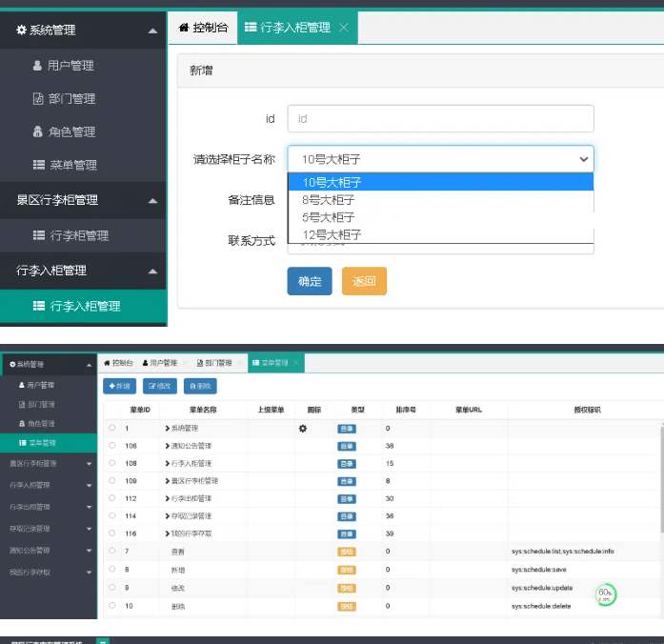Viewport: 664px width, 644px height.
Task: Expand 存取记录管理 in the table view sidebar
Action: click(89, 529)
